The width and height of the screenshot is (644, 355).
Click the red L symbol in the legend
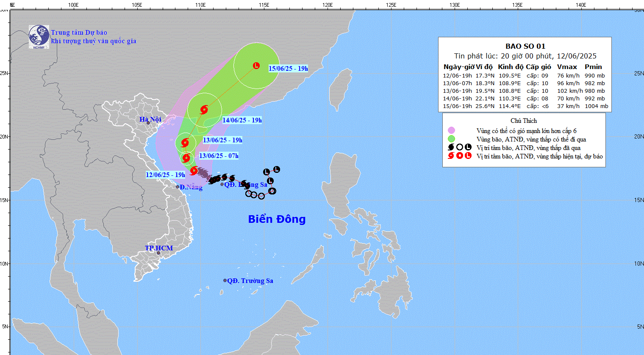pos(468,156)
